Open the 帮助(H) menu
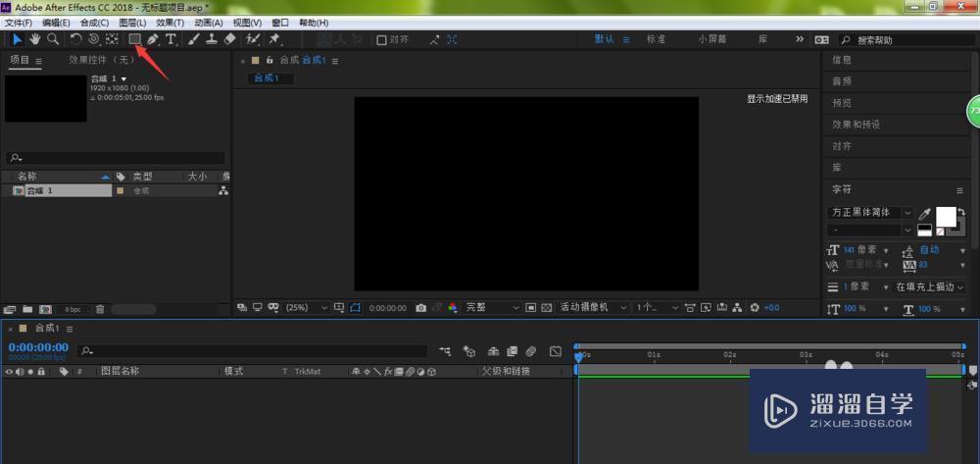Image resolution: width=980 pixels, height=464 pixels. tap(314, 23)
